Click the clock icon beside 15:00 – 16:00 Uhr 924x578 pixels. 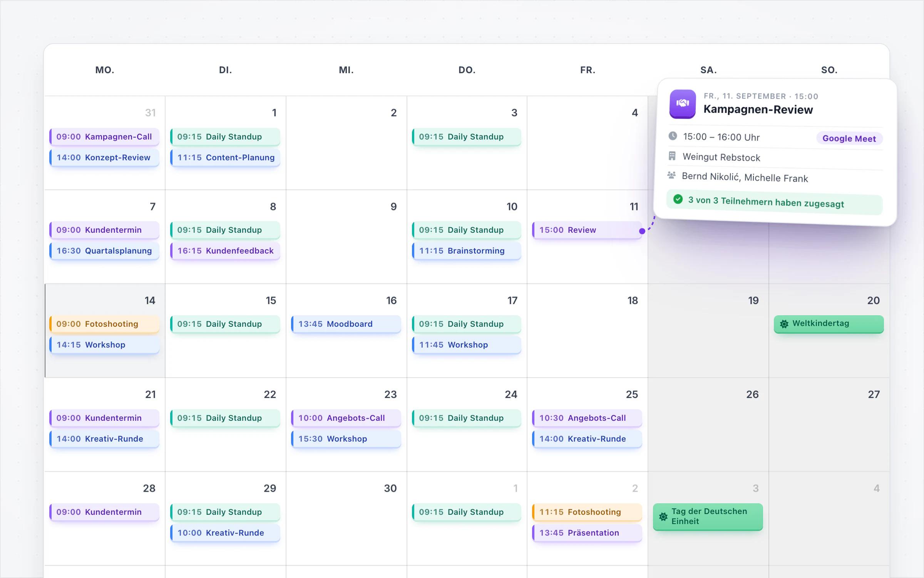point(673,136)
